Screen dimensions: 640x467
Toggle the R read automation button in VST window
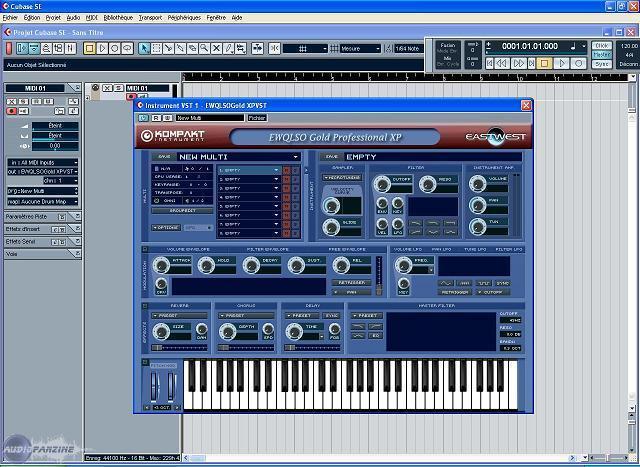(156, 118)
